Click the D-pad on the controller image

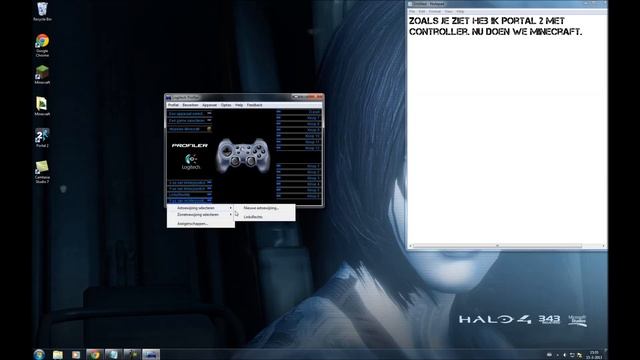(226, 151)
